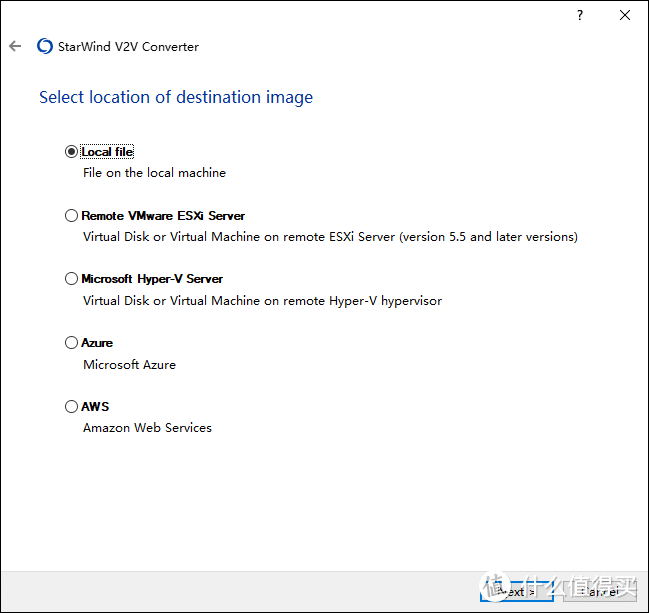649x613 pixels.
Task: Click the 'Microsoft Azure' description text
Action: tap(129, 365)
